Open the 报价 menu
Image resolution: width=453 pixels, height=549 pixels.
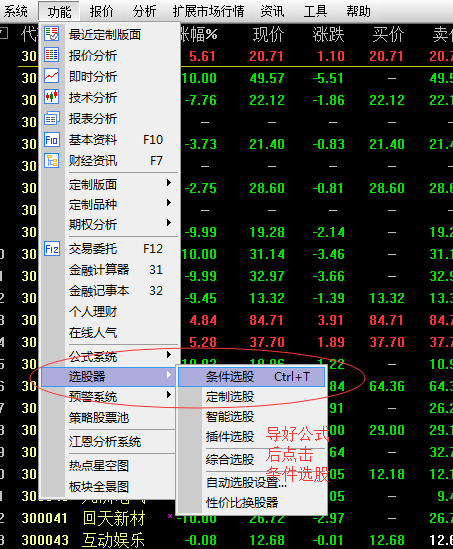click(x=102, y=11)
